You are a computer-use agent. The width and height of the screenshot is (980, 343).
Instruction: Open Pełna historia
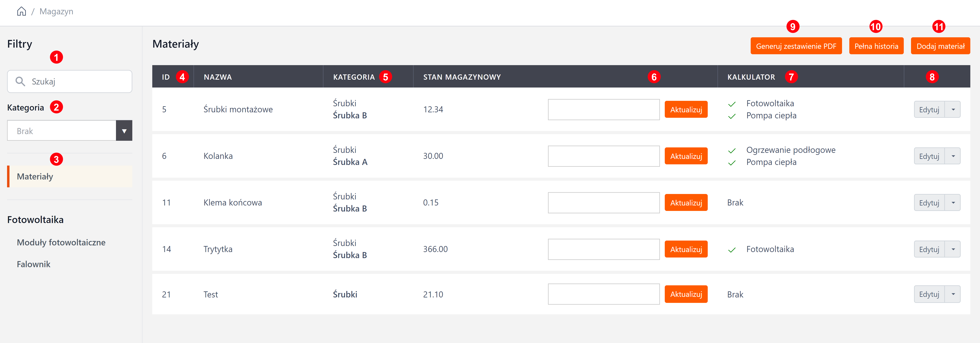point(876,46)
